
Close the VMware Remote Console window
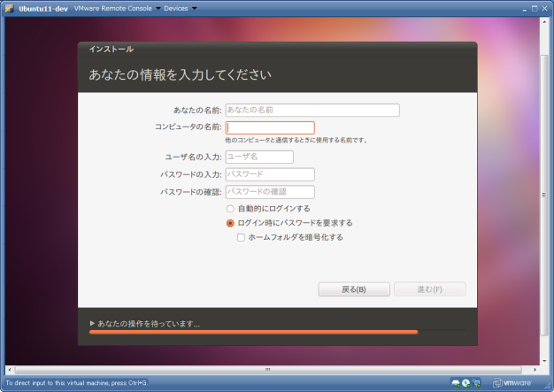tap(545, 9)
